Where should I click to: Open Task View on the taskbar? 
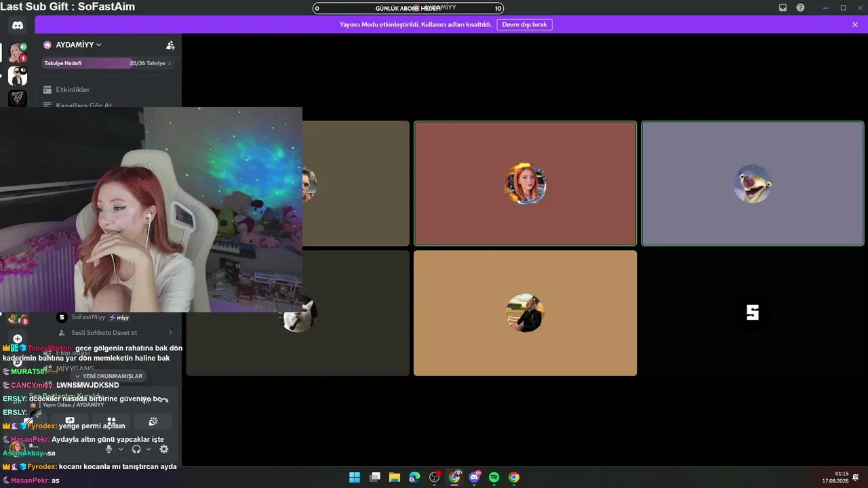pyautogui.click(x=374, y=477)
